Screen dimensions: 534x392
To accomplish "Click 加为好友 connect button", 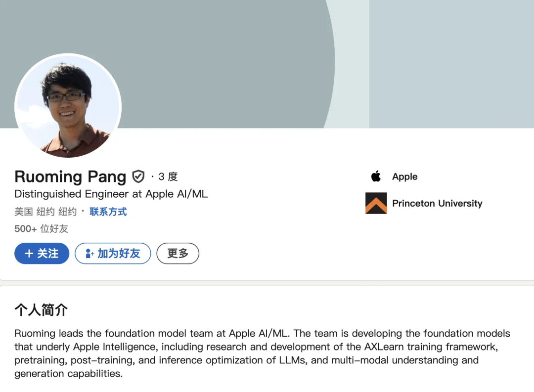I will coord(113,254).
